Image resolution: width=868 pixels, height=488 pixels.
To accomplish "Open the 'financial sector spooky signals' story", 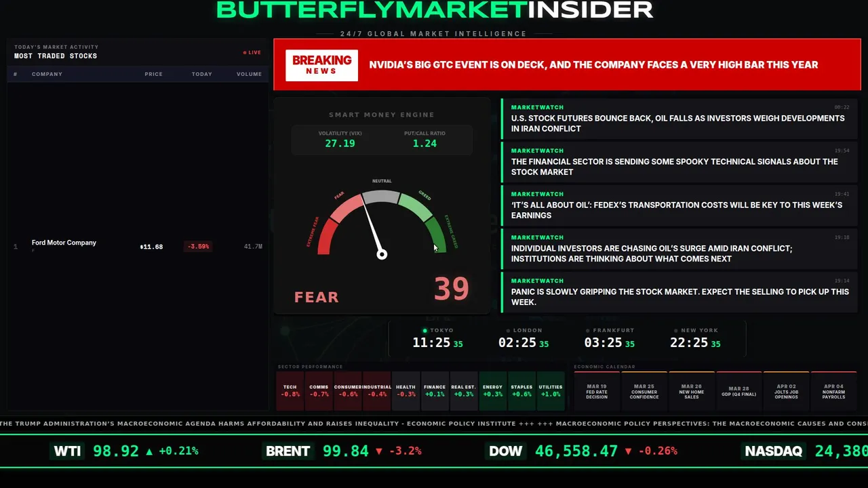I will coord(679,162).
